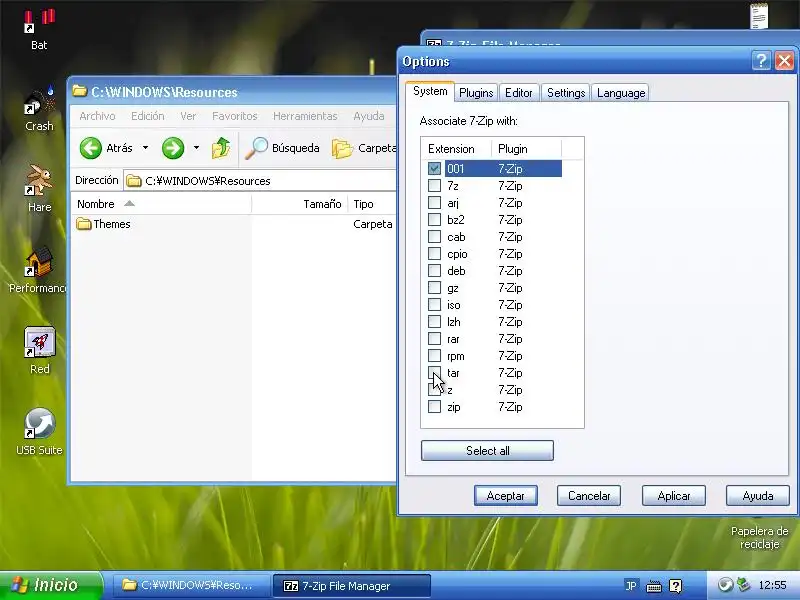This screenshot has height=600, width=800.
Task: Open the forward history dropdown arrow
Action: point(196,148)
